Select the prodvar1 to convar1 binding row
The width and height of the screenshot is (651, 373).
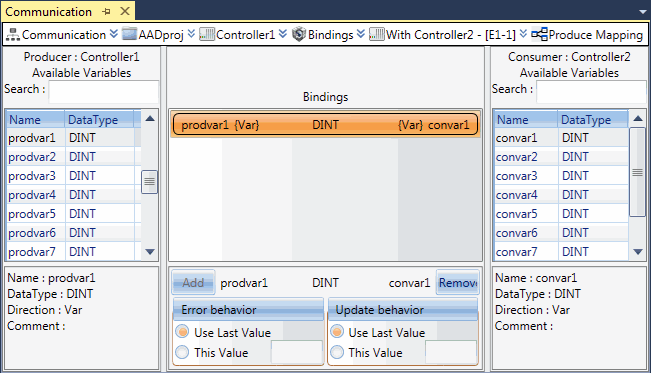[x=325, y=125]
